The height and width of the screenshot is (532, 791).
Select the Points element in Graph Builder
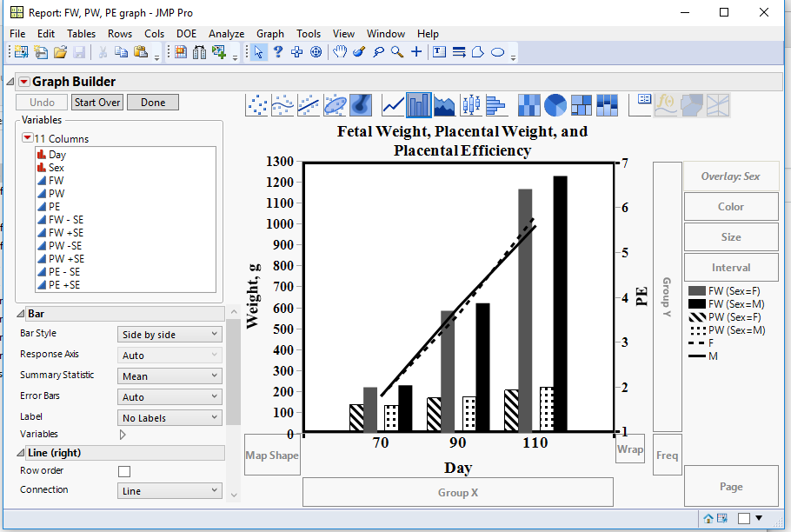(x=256, y=104)
